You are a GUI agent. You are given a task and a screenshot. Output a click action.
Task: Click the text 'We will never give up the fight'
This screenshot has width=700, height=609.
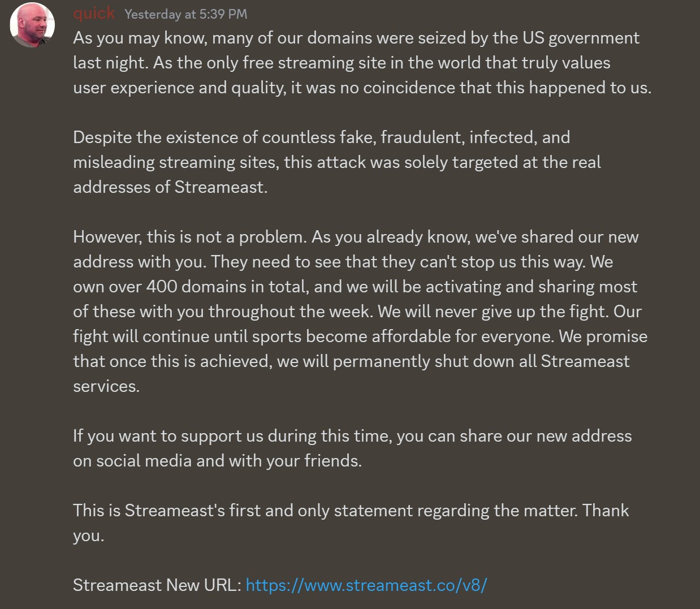click(x=493, y=312)
